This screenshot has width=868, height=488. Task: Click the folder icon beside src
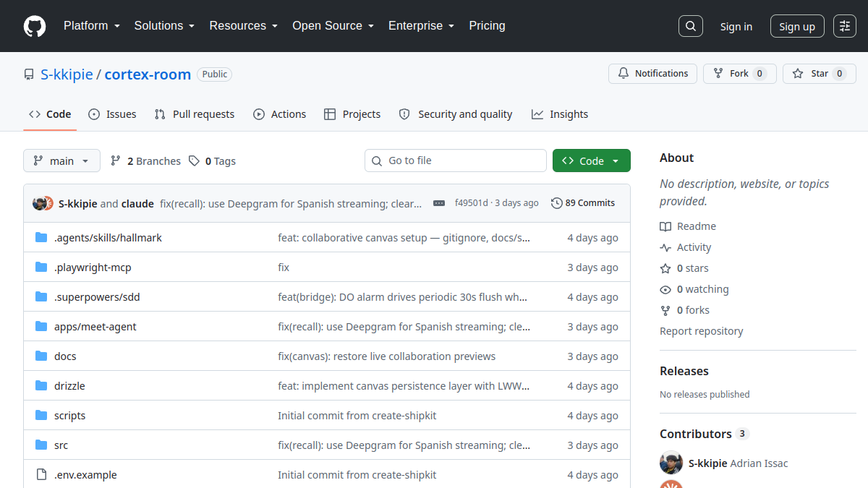click(41, 445)
